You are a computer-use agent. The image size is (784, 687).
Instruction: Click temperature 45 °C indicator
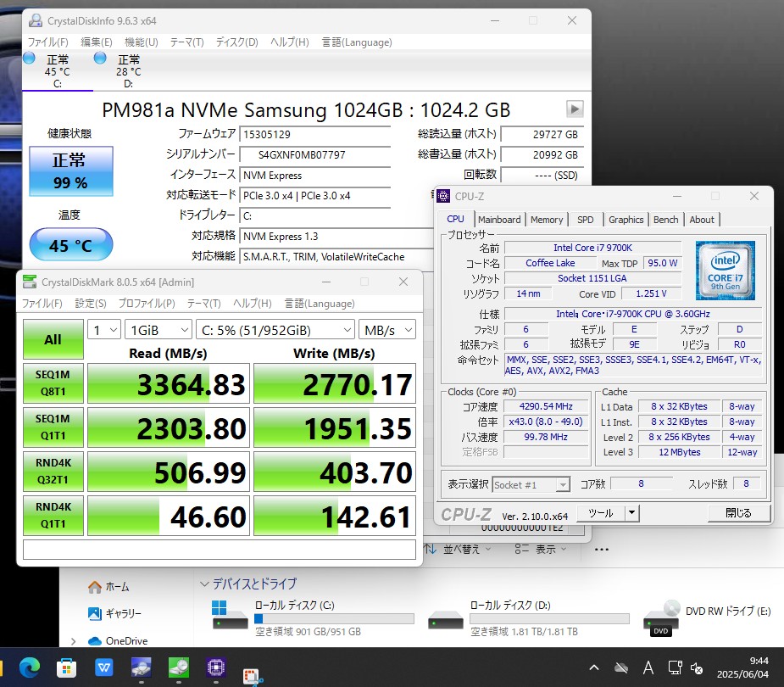71,244
